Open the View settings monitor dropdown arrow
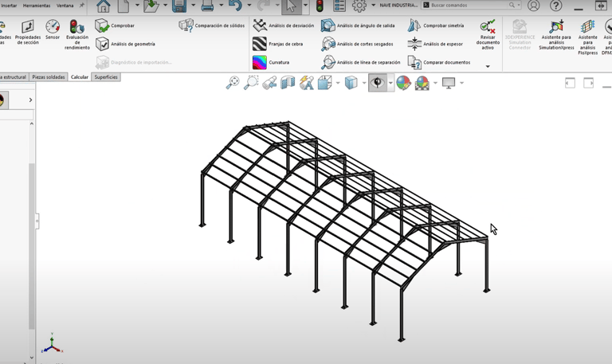Image resolution: width=612 pixels, height=364 pixels. 461,83
